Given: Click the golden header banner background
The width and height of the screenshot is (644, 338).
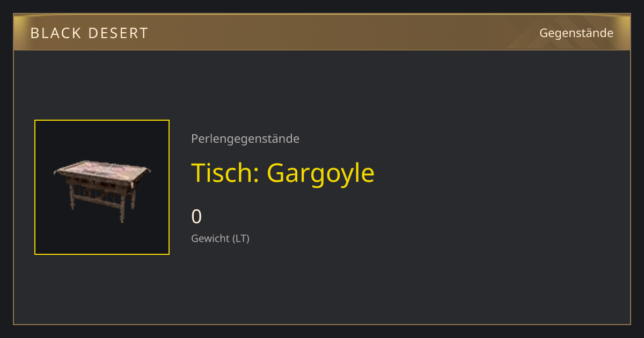Looking at the screenshot, I should tap(322, 33).
